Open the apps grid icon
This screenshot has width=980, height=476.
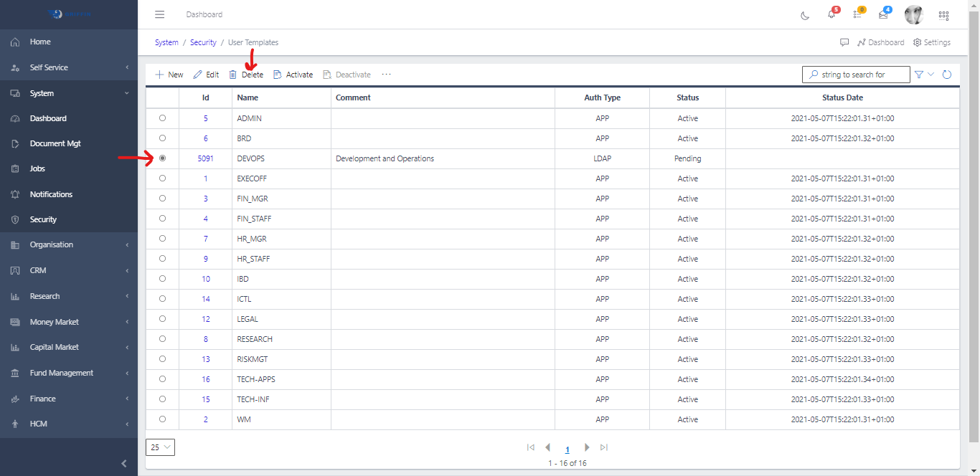tap(943, 15)
